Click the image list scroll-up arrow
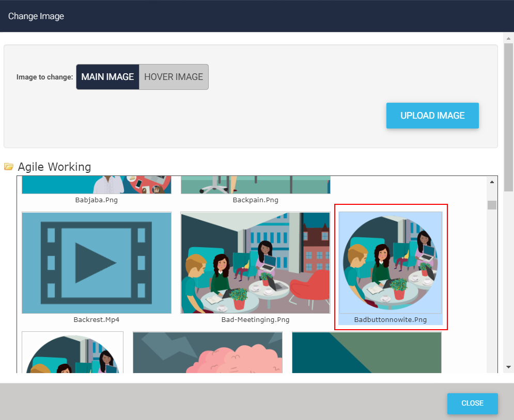Viewport: 514px width, 420px height. tap(492, 182)
